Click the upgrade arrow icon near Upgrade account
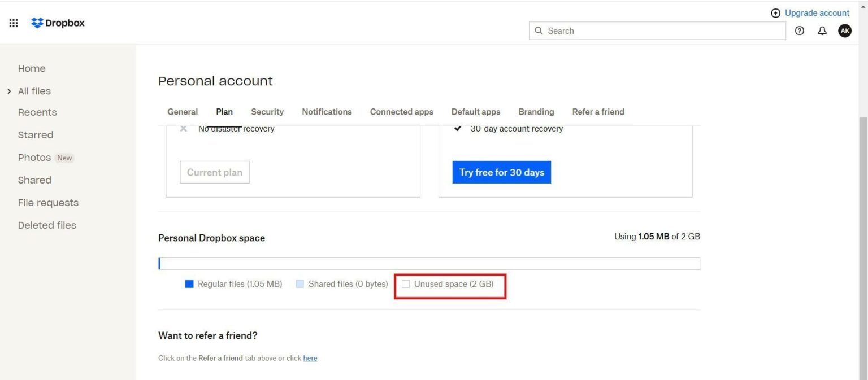 pyautogui.click(x=775, y=12)
